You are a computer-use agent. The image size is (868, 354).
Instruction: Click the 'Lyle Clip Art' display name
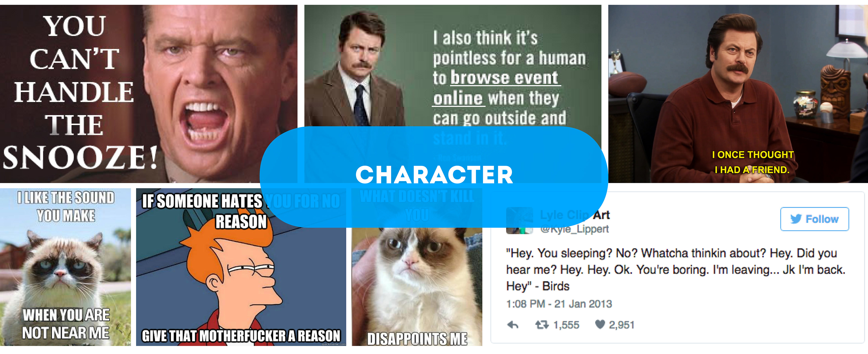575,215
